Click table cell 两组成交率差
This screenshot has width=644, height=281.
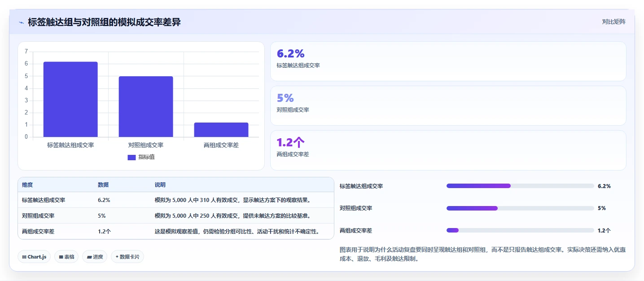coord(38,232)
